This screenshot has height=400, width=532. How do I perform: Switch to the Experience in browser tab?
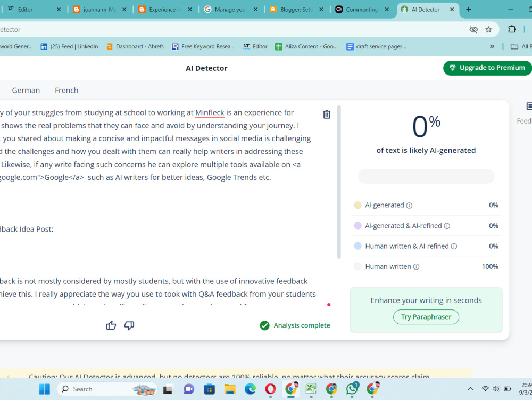pyautogui.click(x=164, y=10)
